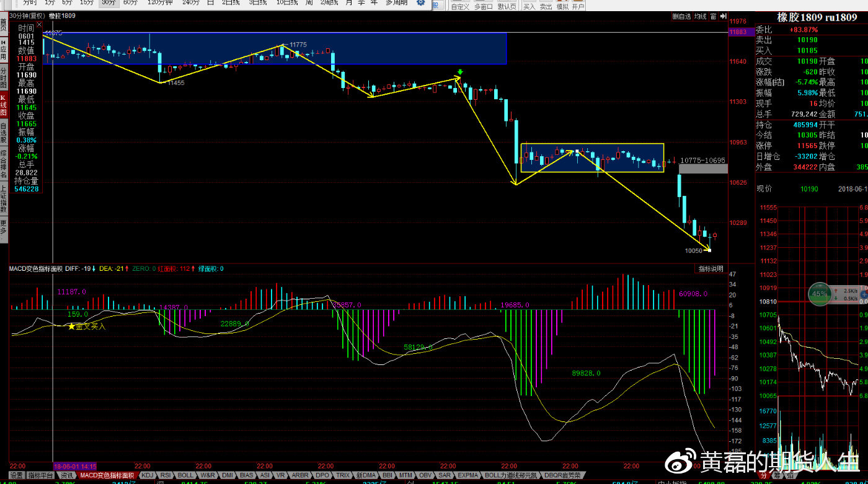868x484 pixels.
Task: Select the OBV indicator tab
Action: [425, 475]
